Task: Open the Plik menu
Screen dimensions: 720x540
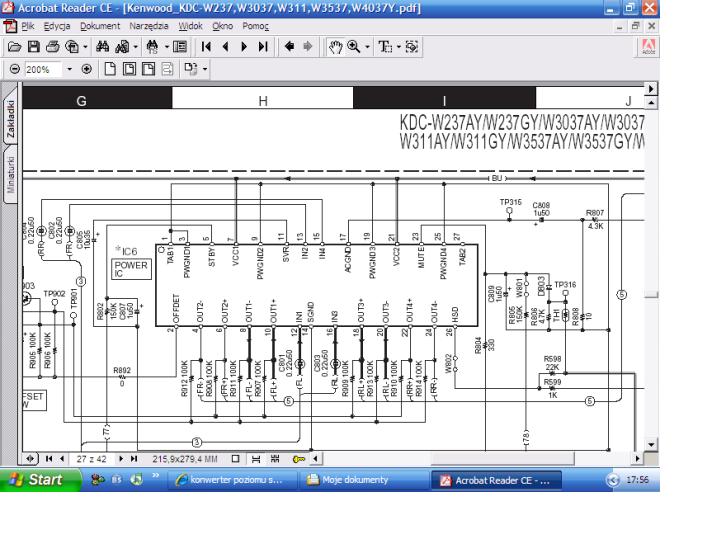Action: [28, 26]
